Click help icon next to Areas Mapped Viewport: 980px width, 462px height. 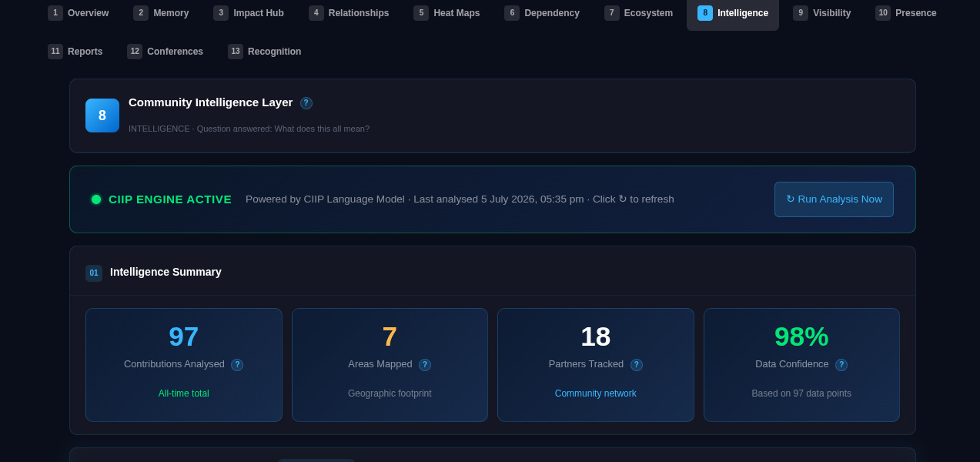(x=425, y=365)
